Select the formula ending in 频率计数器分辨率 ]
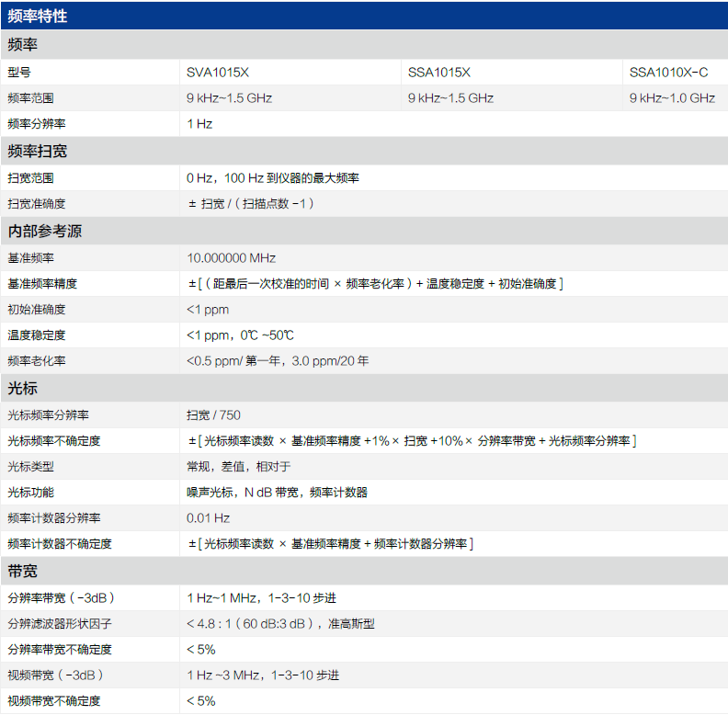 (x=331, y=544)
